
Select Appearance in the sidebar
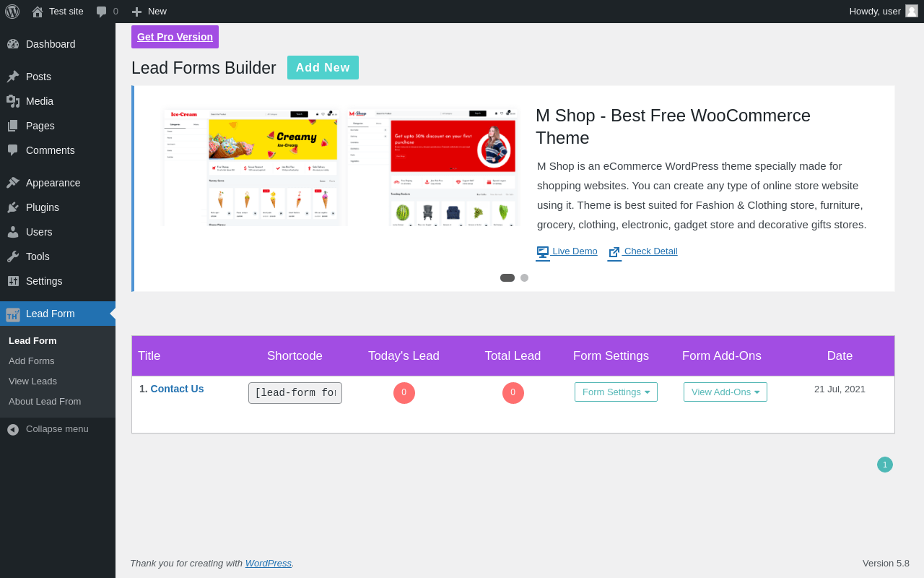(x=58, y=183)
